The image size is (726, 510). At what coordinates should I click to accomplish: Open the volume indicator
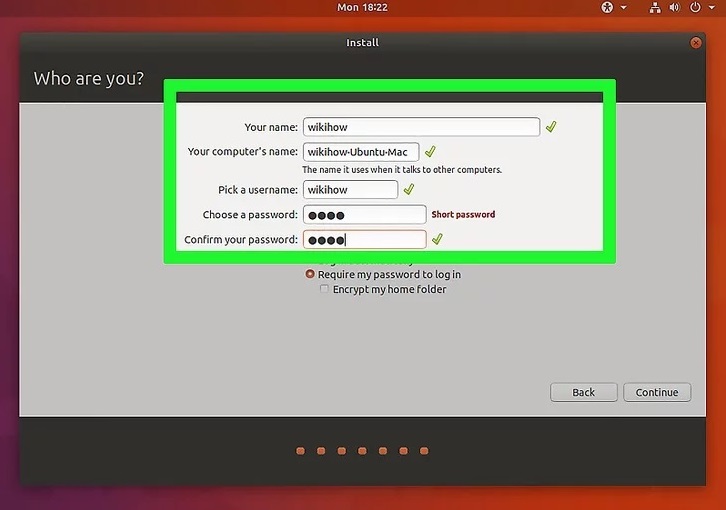[x=675, y=7]
